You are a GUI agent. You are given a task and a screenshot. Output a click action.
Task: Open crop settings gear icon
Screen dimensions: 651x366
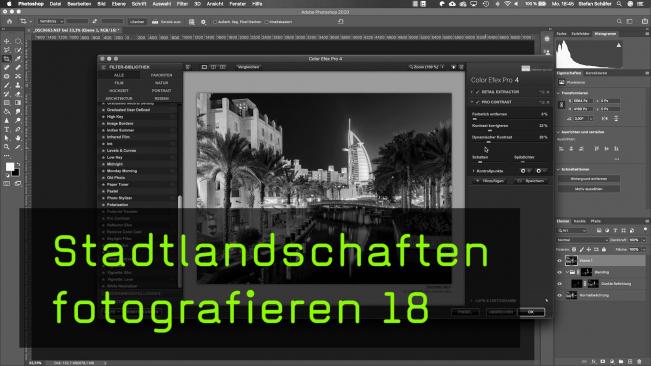203,22
